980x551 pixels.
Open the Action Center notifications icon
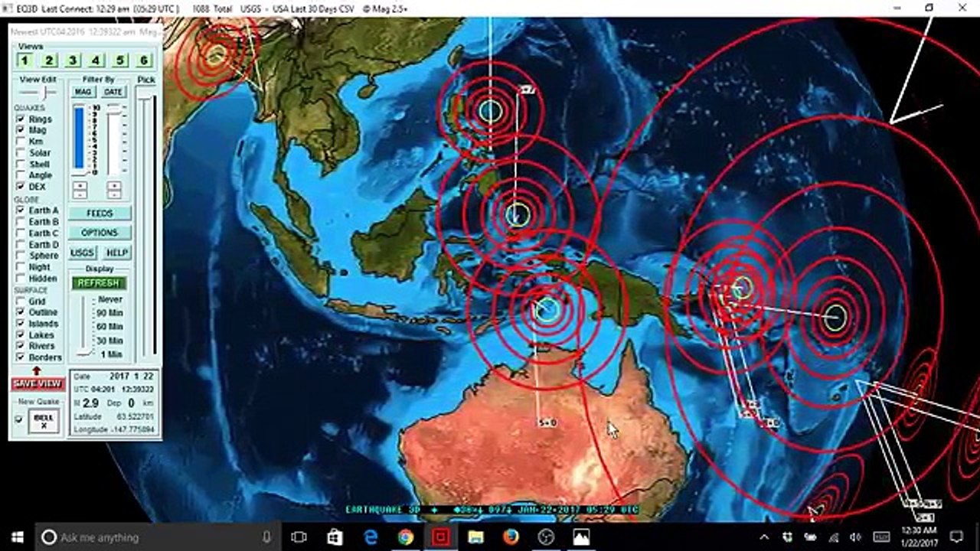point(956,537)
